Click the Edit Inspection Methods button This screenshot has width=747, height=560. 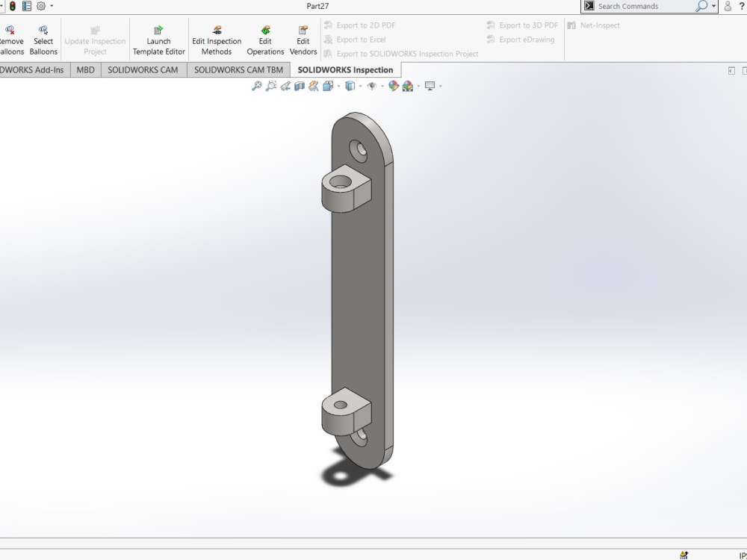[217, 39]
